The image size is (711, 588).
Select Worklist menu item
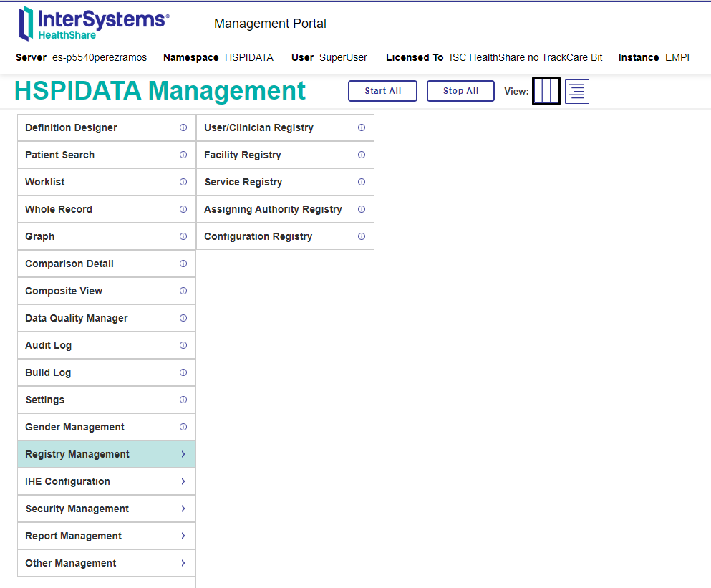(106, 182)
